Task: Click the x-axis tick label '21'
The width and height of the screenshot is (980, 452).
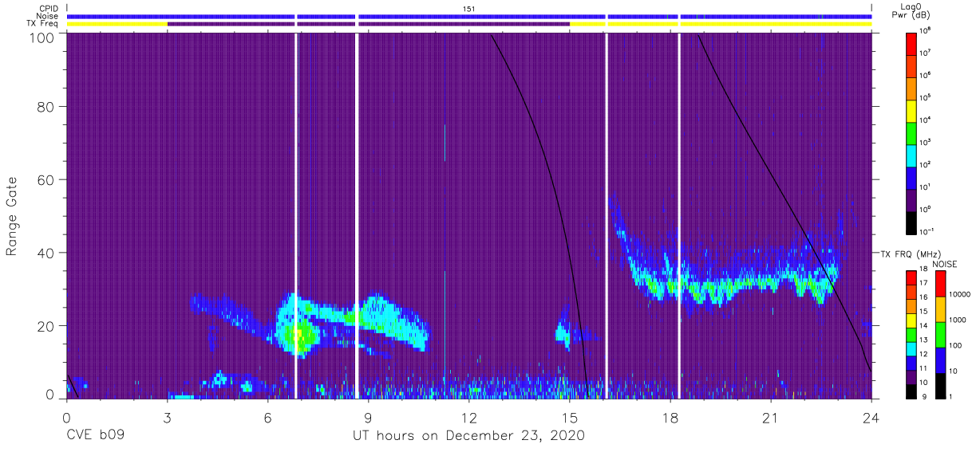Action: click(x=770, y=418)
